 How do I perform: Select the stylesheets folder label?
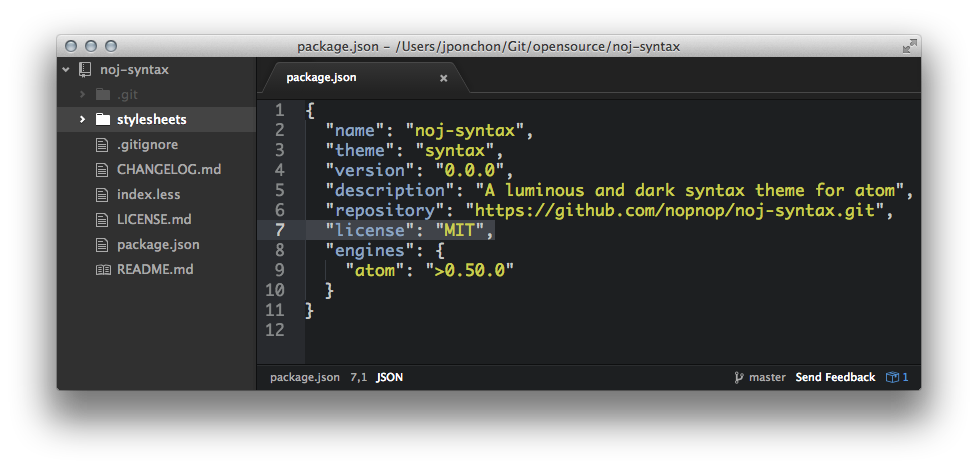pos(152,119)
